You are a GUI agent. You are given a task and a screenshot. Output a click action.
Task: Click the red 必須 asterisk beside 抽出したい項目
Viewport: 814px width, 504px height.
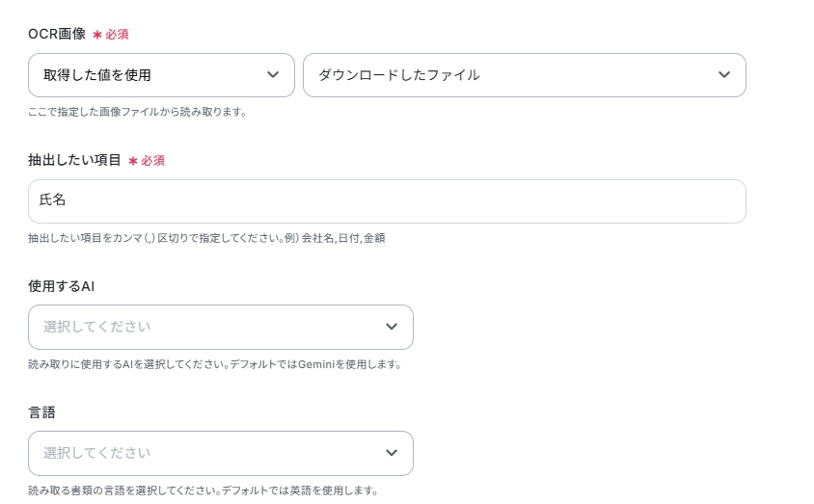pyautogui.click(x=133, y=161)
